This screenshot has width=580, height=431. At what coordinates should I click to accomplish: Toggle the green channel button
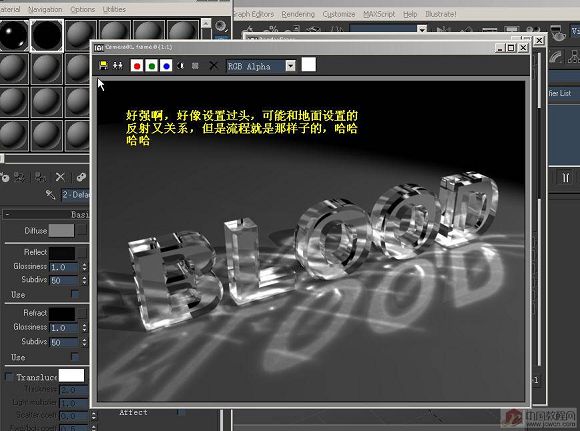pos(152,66)
